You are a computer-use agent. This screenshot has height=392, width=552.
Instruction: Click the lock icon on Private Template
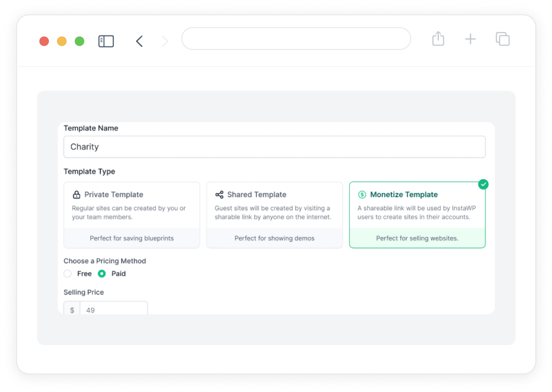pos(76,194)
